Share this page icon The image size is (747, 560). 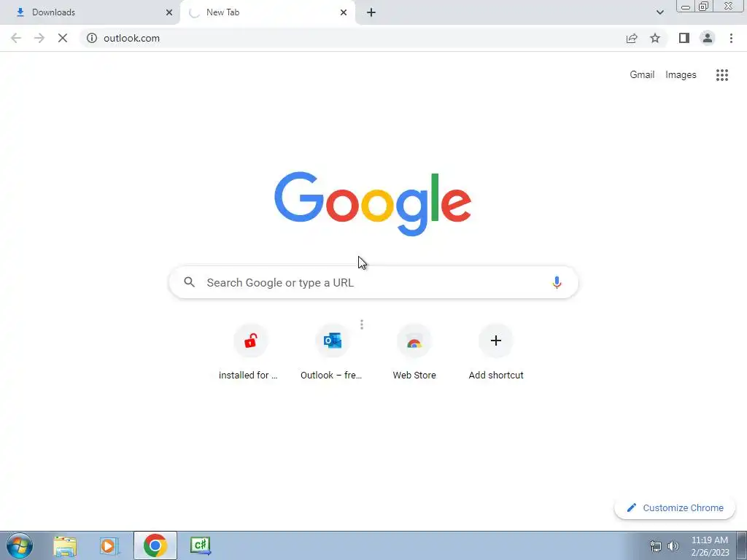632,38
